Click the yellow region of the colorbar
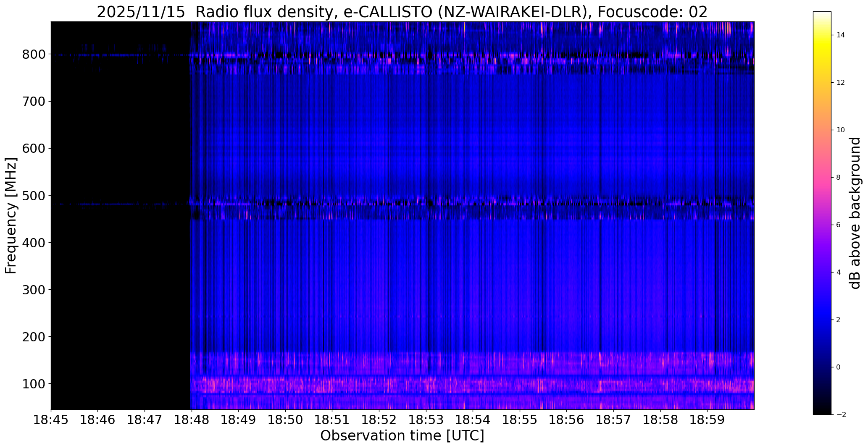 tap(822, 46)
